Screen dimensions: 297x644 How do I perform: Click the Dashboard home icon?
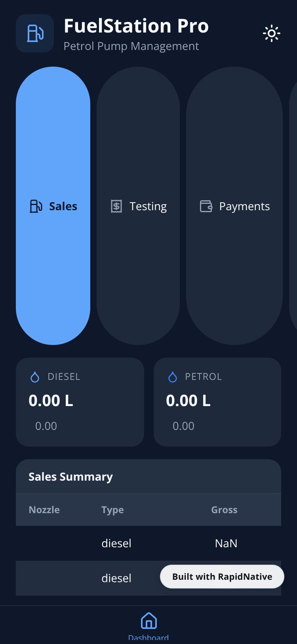tap(148, 621)
